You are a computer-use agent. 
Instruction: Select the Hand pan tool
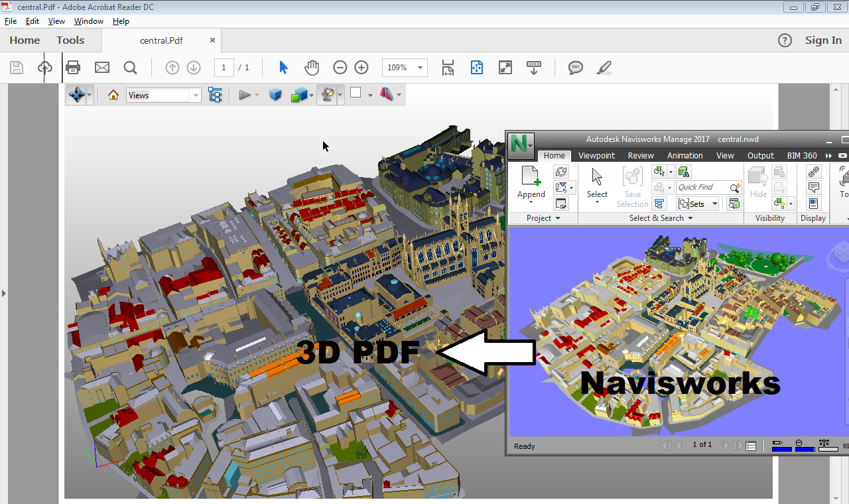[312, 68]
